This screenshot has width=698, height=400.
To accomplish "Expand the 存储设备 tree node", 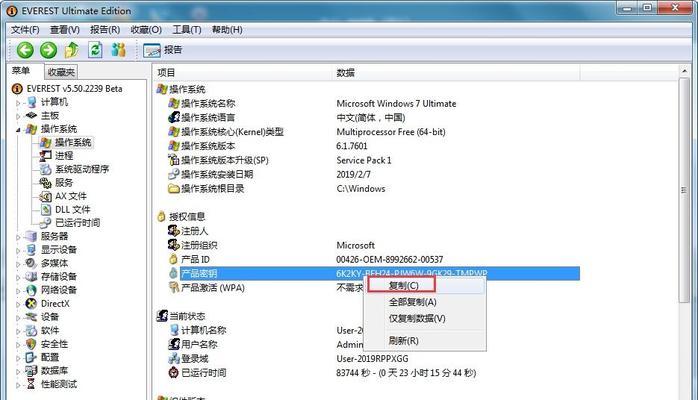I will 18,277.
